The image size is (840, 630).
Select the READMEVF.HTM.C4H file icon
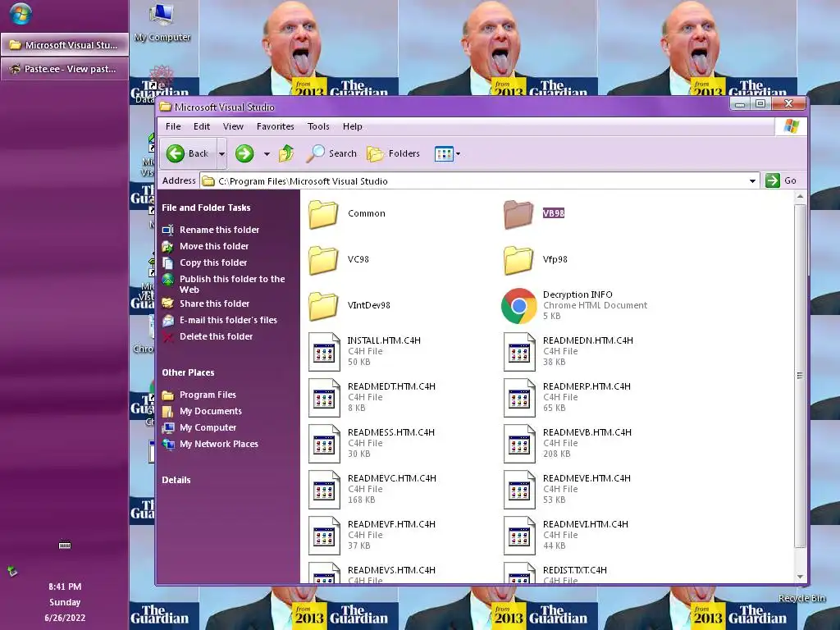[324, 536]
